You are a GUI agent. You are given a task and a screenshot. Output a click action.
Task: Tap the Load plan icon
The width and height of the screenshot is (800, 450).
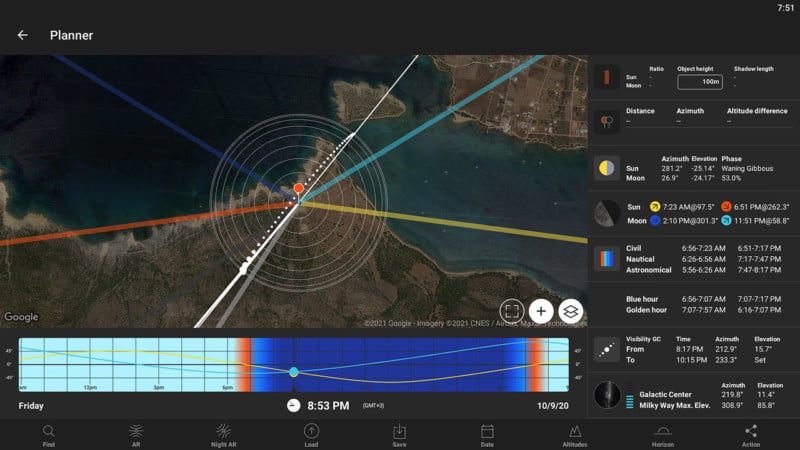[312, 434]
